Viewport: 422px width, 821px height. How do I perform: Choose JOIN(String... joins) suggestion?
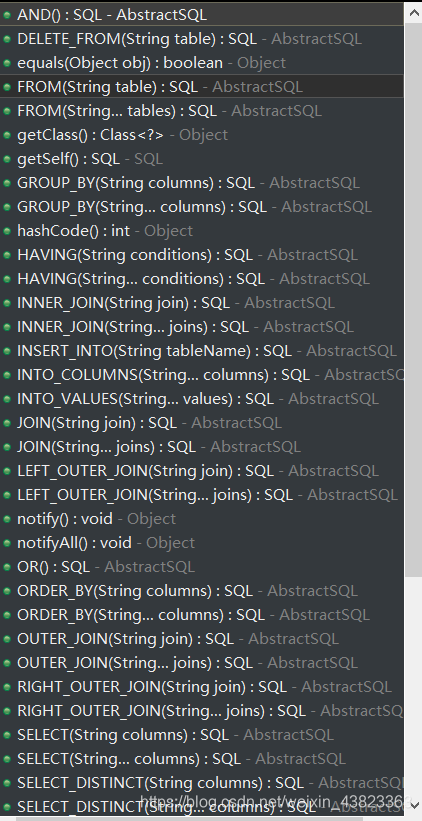pyautogui.click(x=202, y=447)
